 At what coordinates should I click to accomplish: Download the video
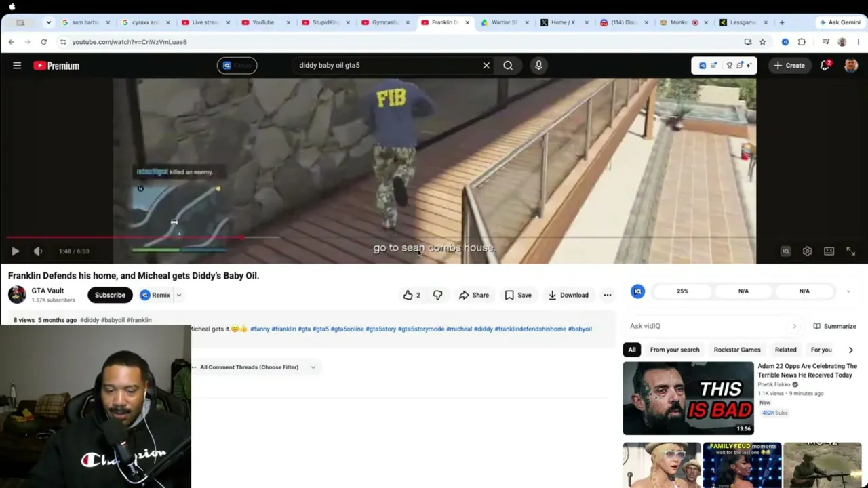point(568,295)
